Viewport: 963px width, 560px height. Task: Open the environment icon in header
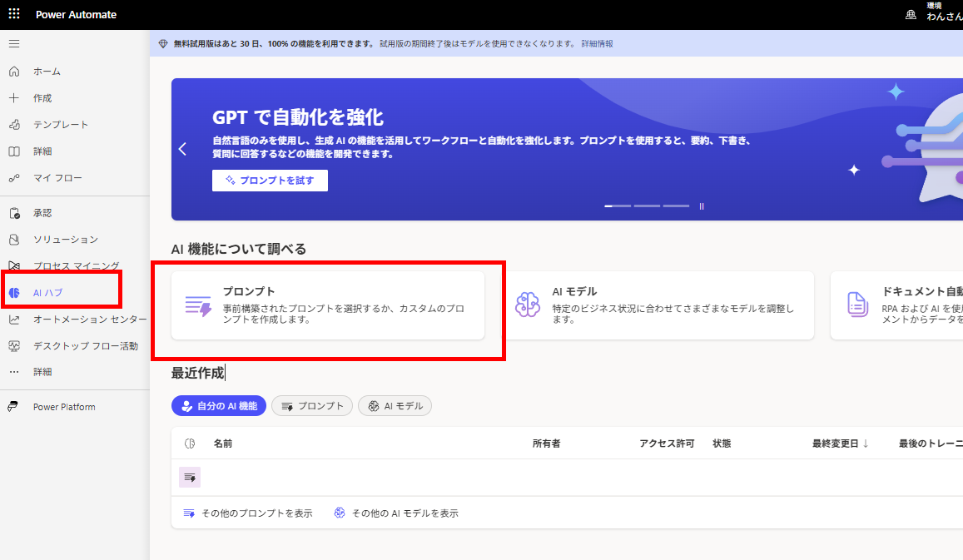click(x=911, y=14)
